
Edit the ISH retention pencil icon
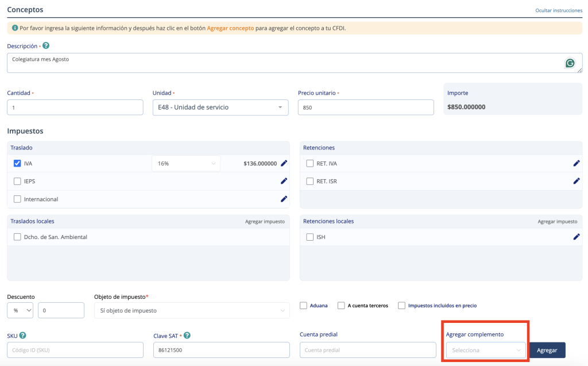click(577, 237)
